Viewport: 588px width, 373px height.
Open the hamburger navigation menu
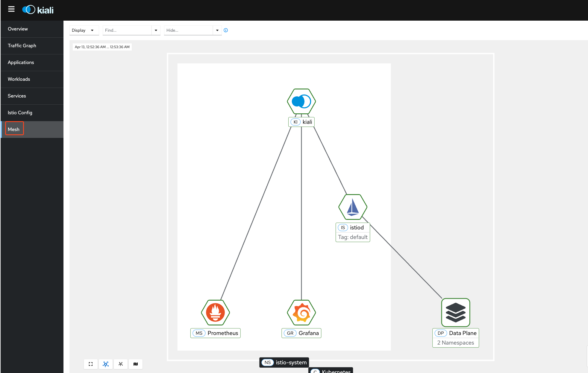[11, 9]
